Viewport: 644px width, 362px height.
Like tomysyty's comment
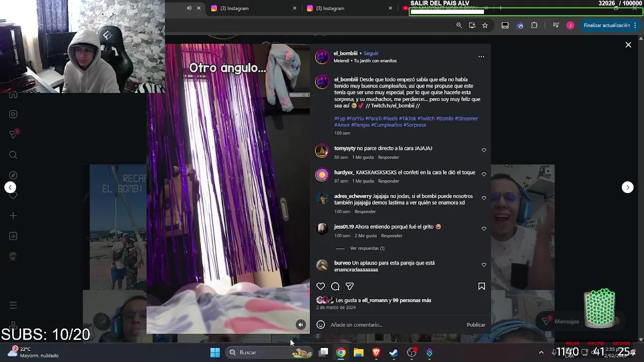(x=484, y=150)
